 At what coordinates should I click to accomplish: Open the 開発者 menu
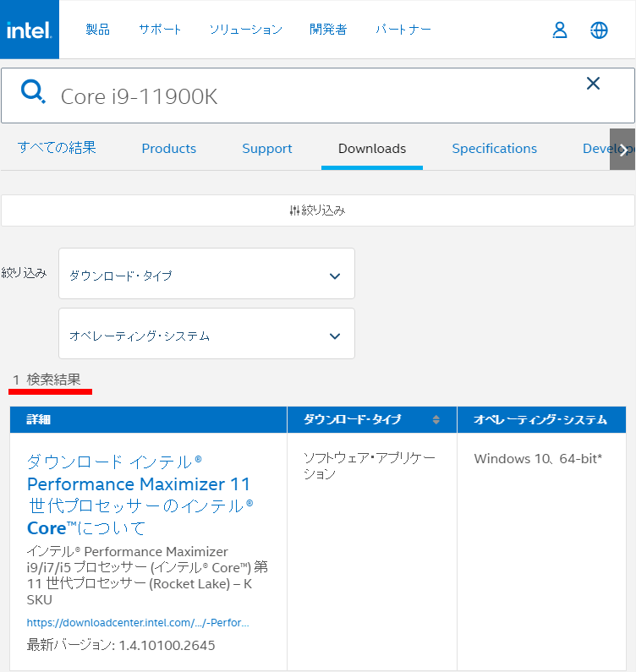(x=328, y=30)
